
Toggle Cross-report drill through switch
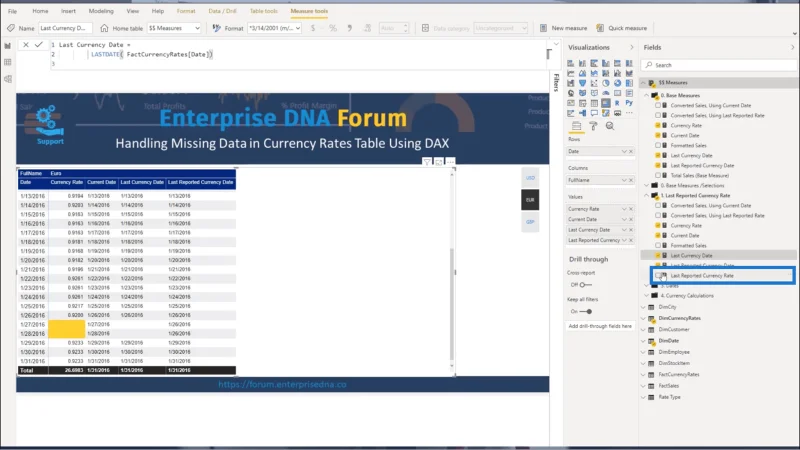(585, 285)
